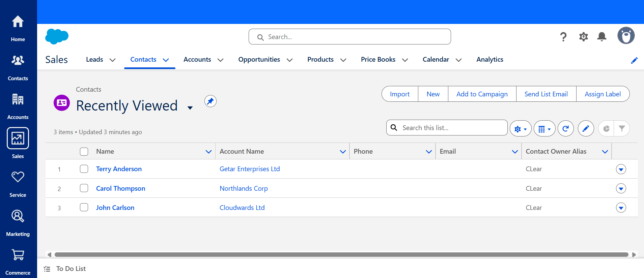Open row actions for Carol Thompson

621,188
